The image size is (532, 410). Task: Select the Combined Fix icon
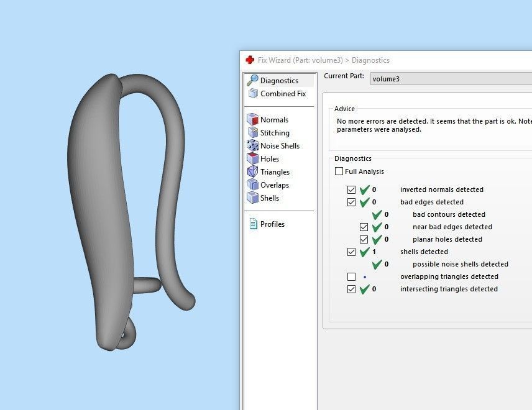(x=253, y=93)
